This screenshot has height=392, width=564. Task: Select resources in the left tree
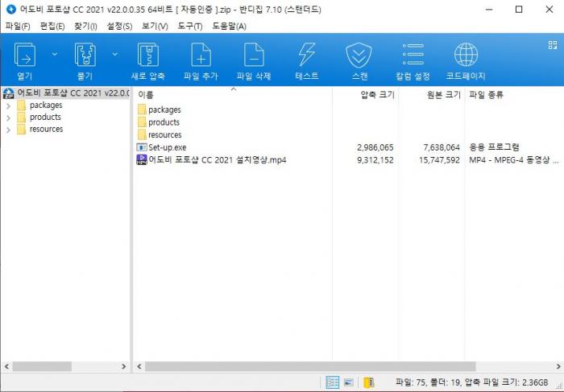pyautogui.click(x=47, y=129)
